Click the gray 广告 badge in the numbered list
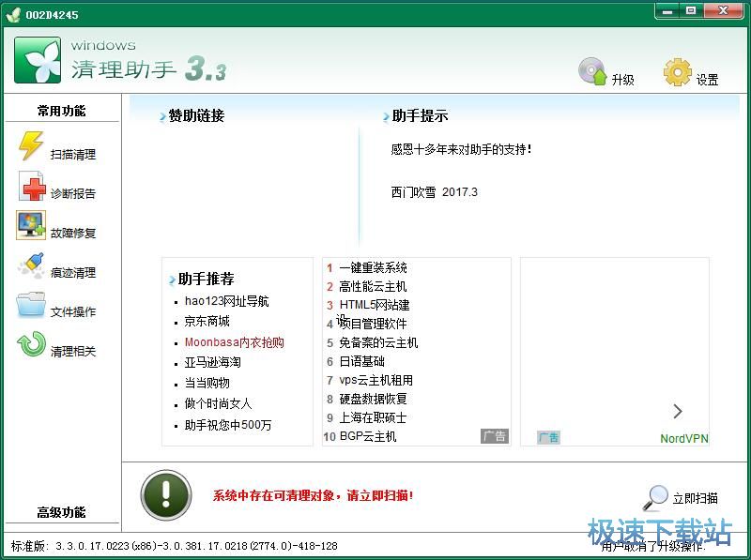 pyautogui.click(x=495, y=436)
